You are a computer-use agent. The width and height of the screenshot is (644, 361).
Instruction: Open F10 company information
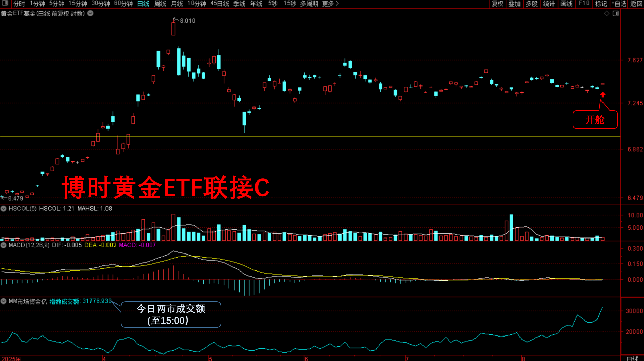(x=584, y=4)
